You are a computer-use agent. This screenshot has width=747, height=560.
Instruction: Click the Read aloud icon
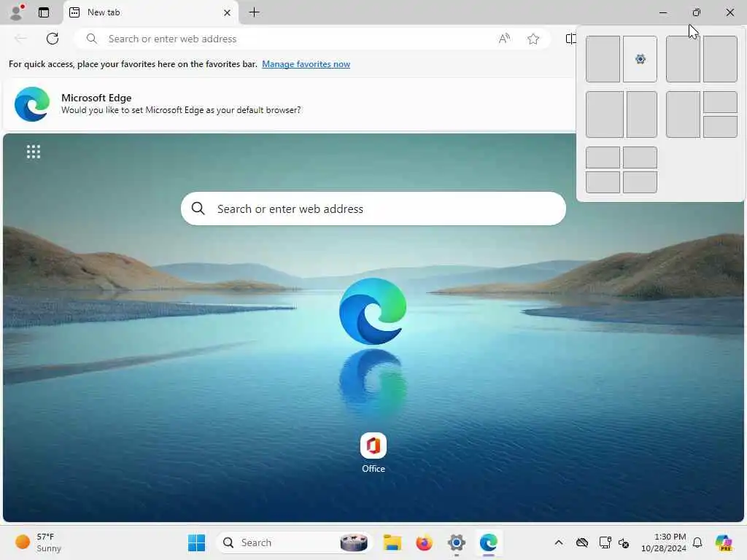click(504, 39)
